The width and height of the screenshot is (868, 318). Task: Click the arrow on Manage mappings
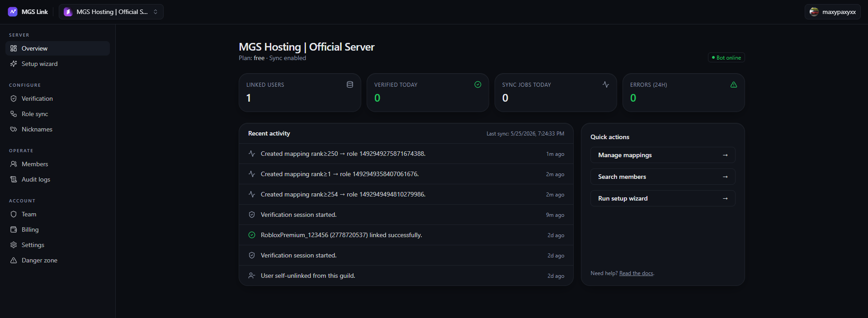(x=725, y=155)
